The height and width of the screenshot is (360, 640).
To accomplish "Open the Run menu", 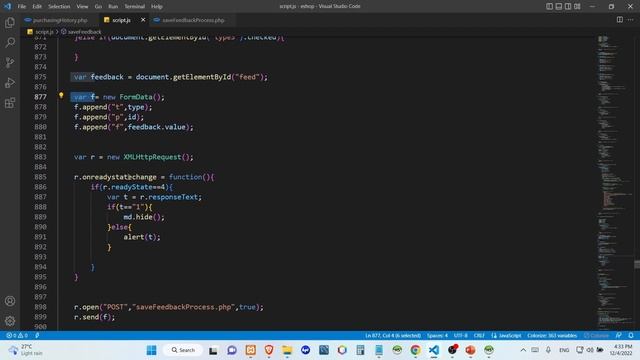I will (113, 7).
